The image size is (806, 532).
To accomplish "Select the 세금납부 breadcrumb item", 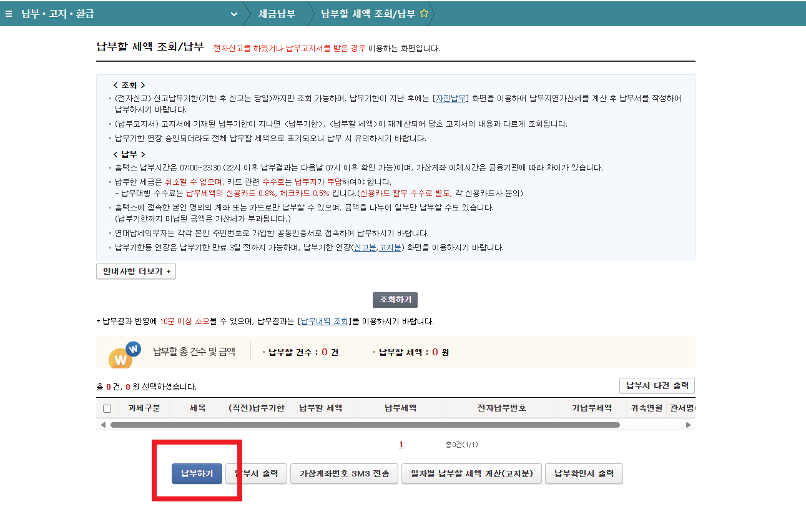I will tap(275, 13).
